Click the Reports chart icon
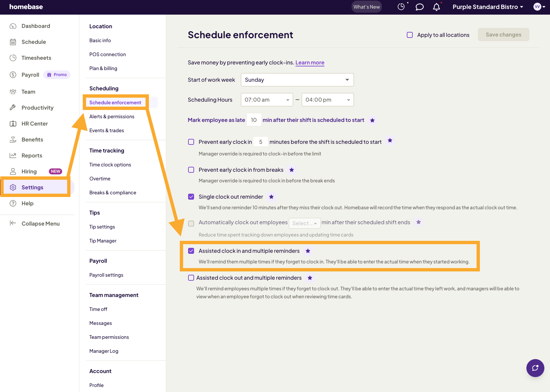 13,155
